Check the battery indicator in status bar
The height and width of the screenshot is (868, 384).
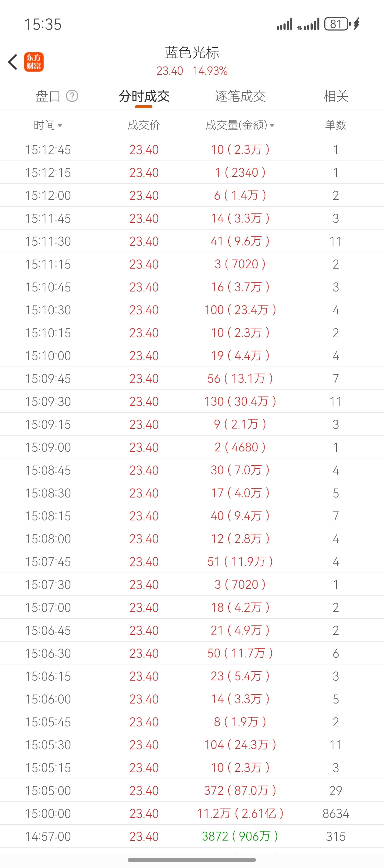[336, 24]
